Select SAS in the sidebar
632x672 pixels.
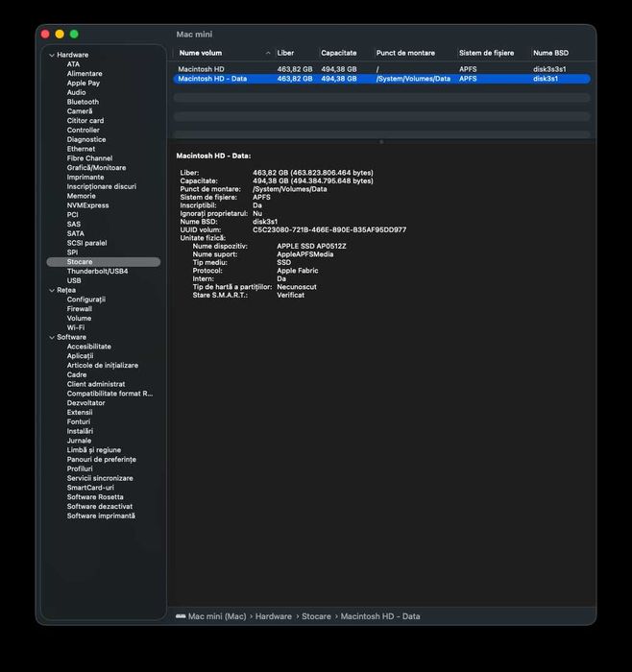coord(74,225)
